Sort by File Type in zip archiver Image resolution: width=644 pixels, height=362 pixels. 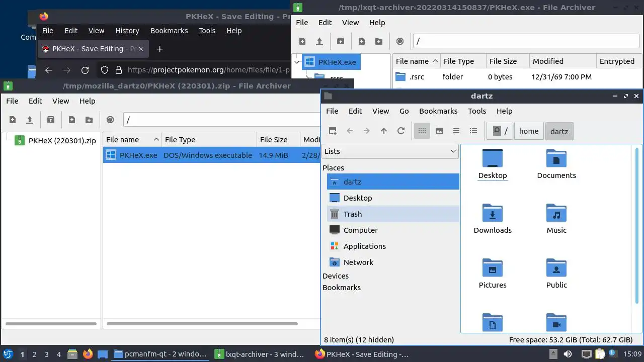[209, 140]
